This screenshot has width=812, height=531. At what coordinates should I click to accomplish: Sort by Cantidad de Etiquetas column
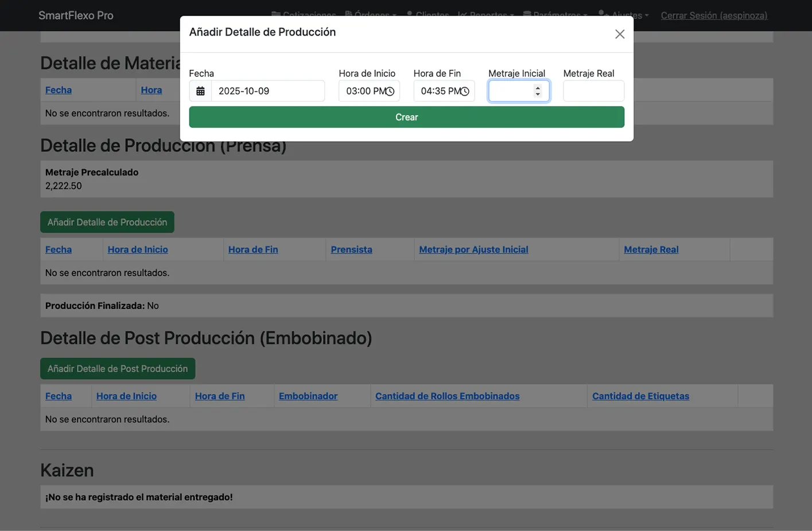pyautogui.click(x=640, y=396)
